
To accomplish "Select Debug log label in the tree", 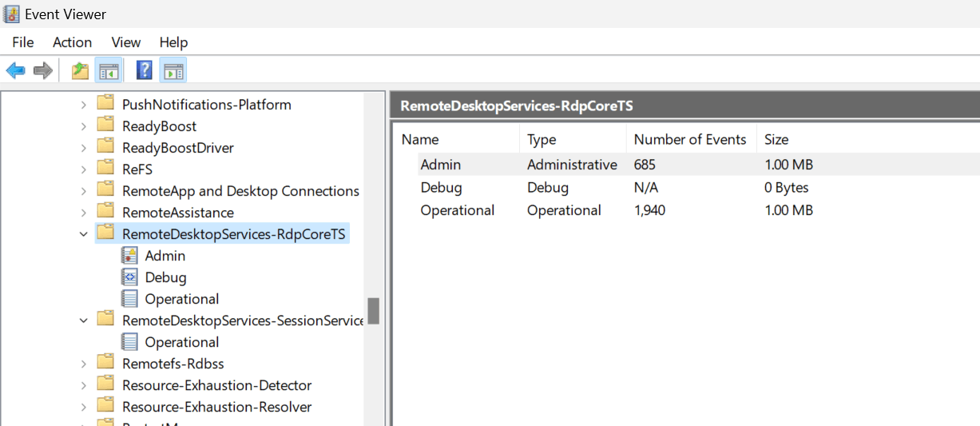I will pos(166,277).
